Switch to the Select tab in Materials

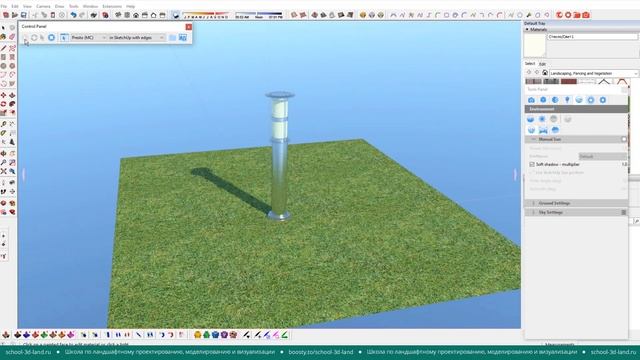pos(530,64)
